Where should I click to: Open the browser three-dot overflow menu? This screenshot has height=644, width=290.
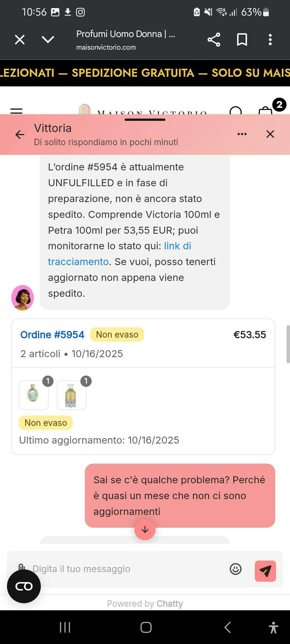270,40
